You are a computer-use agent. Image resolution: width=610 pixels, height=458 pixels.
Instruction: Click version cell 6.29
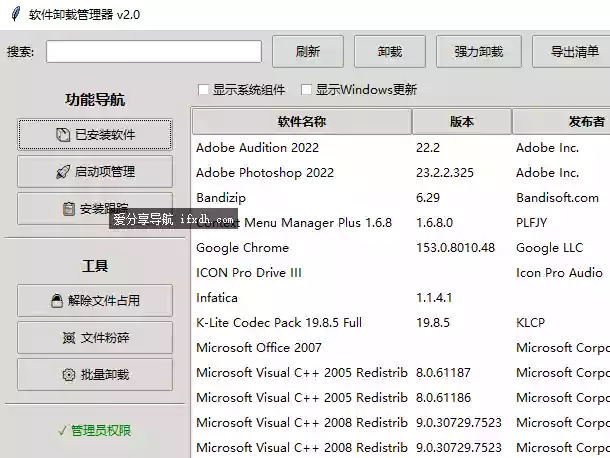pos(428,198)
